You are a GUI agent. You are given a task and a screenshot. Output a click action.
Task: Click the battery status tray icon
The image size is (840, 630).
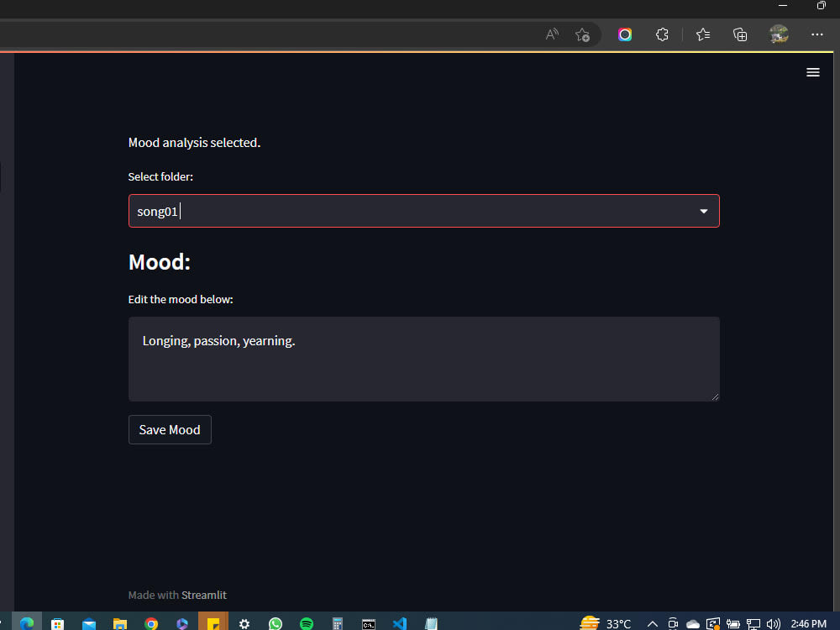point(732,623)
